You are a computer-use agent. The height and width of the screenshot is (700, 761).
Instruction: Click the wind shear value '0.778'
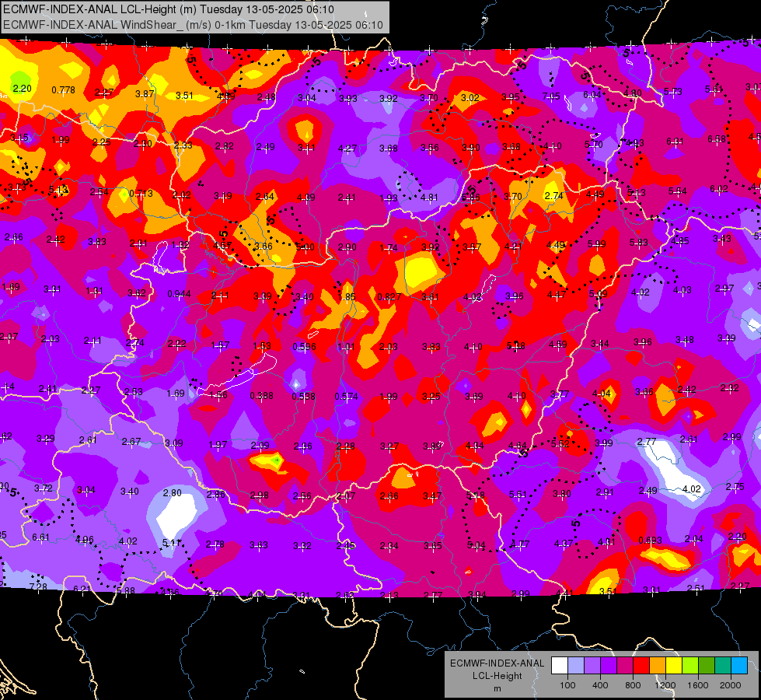point(63,90)
